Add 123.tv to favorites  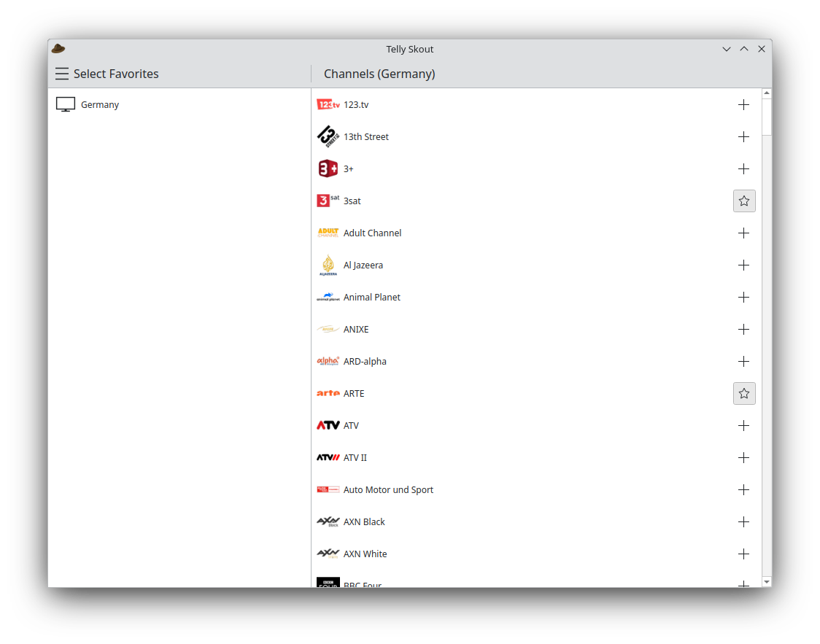click(743, 105)
